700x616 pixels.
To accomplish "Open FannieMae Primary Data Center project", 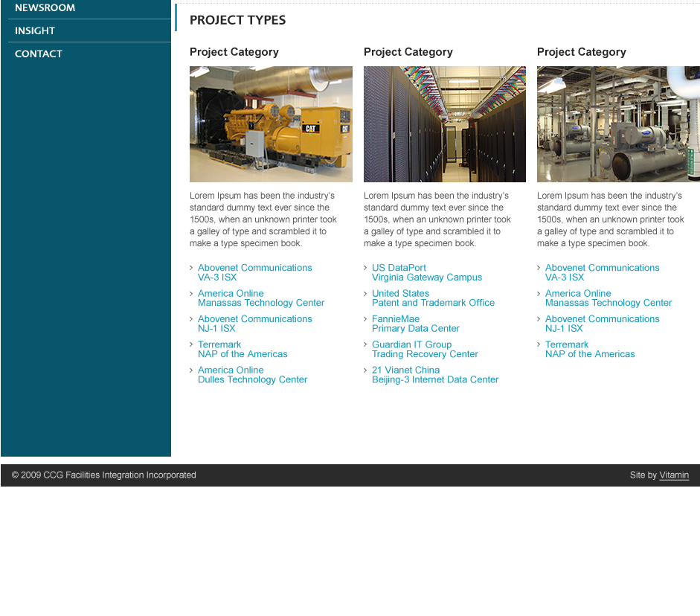I will coord(415,324).
